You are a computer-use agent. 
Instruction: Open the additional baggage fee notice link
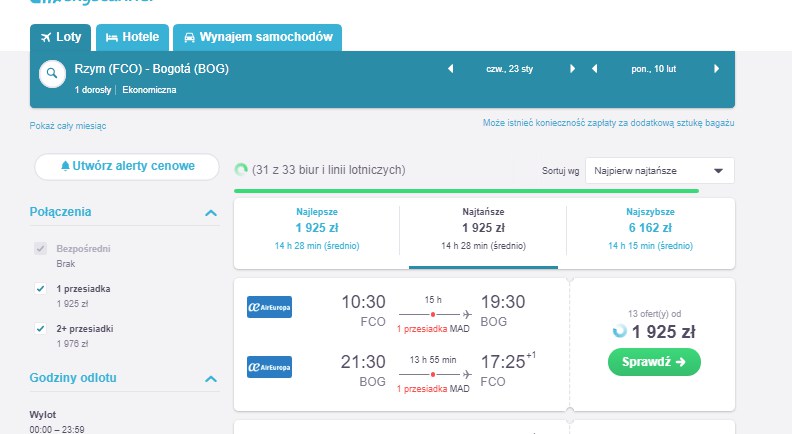[x=608, y=123]
